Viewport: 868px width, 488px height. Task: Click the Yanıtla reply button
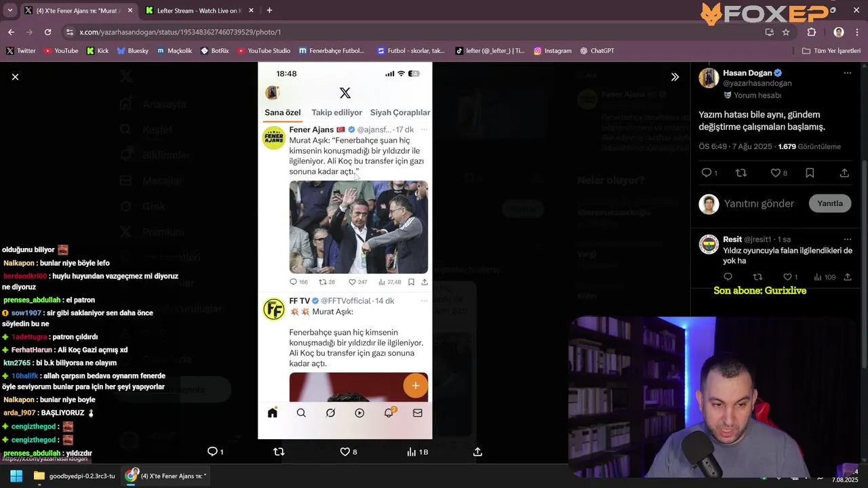tap(830, 203)
